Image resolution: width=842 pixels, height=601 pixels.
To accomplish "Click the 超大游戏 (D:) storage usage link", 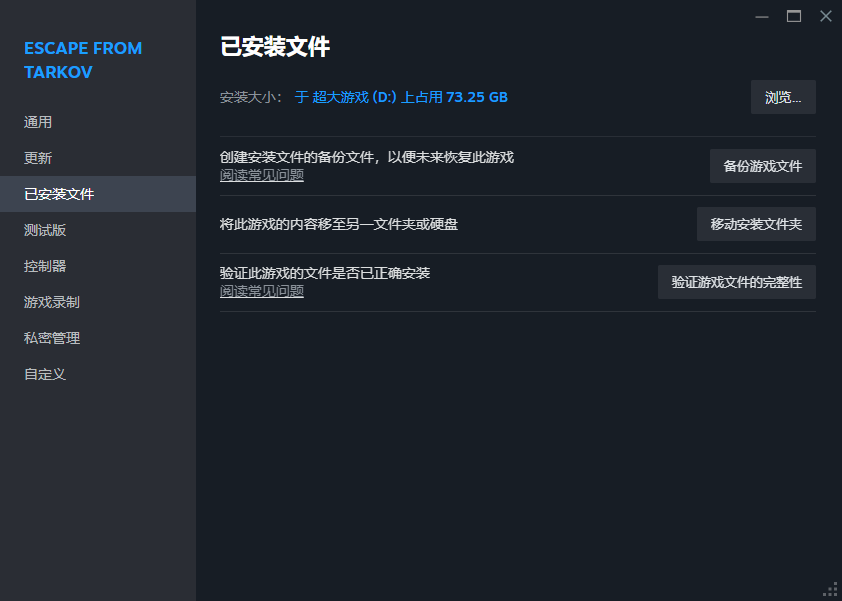I will 401,97.
